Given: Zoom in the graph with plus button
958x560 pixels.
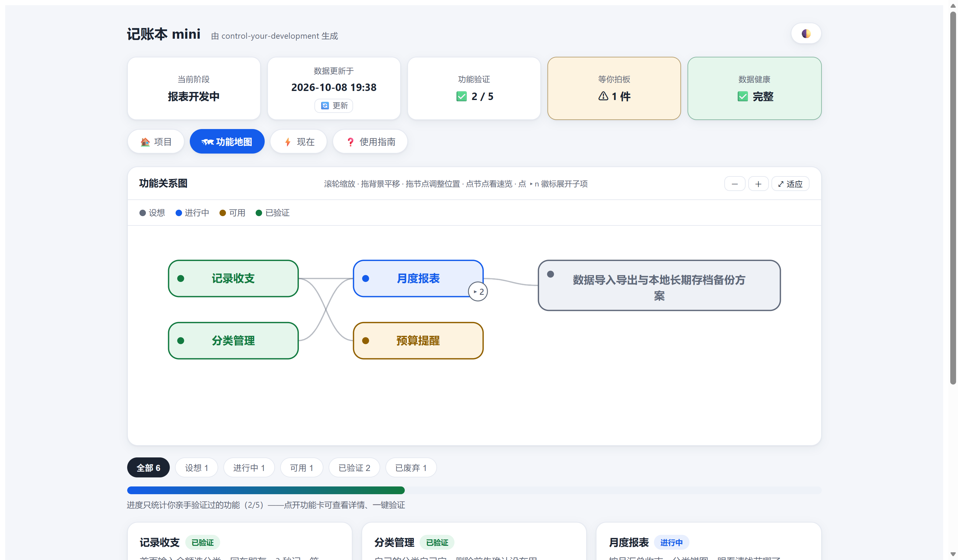Looking at the screenshot, I should click(x=758, y=184).
